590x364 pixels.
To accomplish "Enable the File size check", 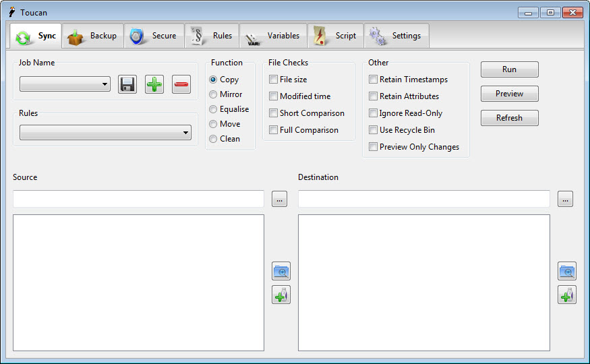I will pyautogui.click(x=288, y=80).
